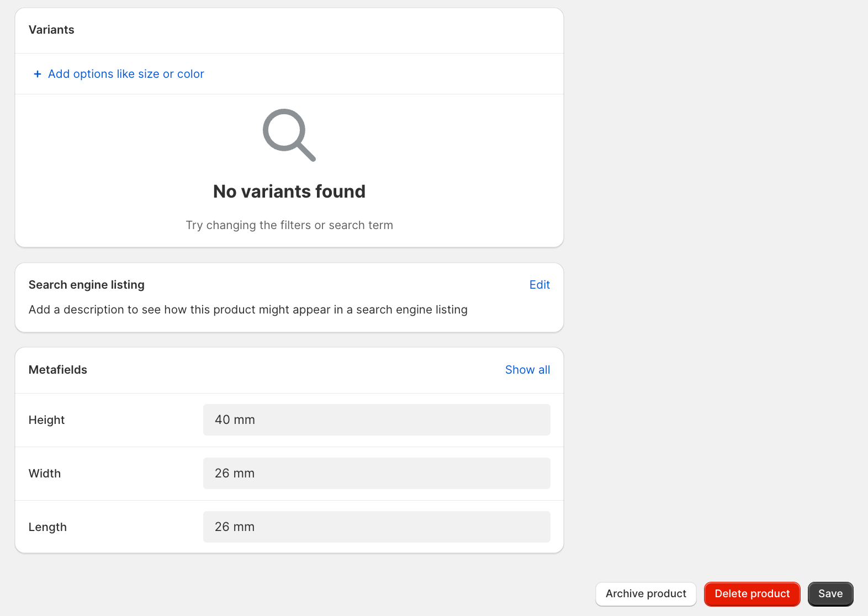The height and width of the screenshot is (616, 868).
Task: Edit the search engine listing
Action: pyautogui.click(x=539, y=285)
